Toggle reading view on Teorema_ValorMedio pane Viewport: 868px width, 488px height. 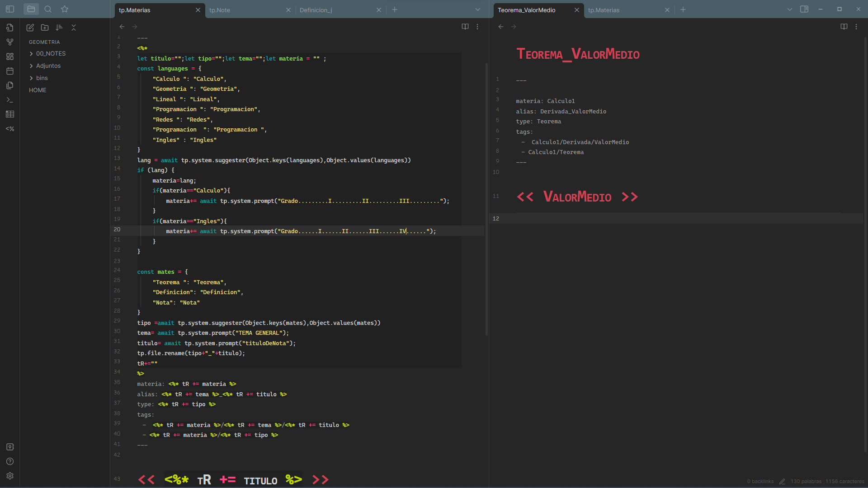click(844, 27)
